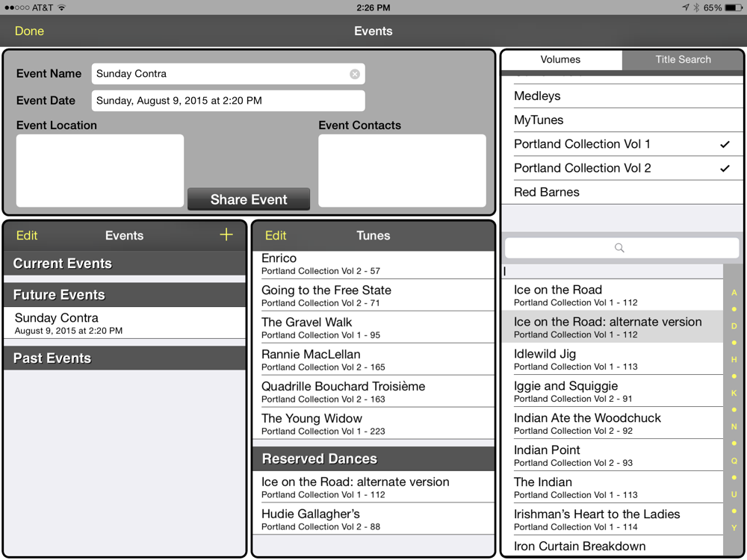Tap the Past Events section header
This screenshot has height=560, width=747.
coord(125,358)
